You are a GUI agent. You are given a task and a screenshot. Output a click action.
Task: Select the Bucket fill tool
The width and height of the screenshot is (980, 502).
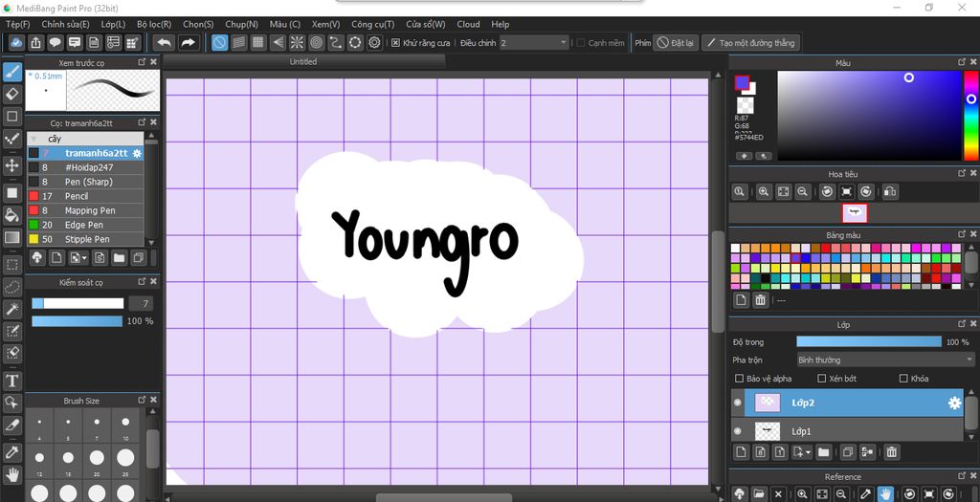(x=11, y=215)
